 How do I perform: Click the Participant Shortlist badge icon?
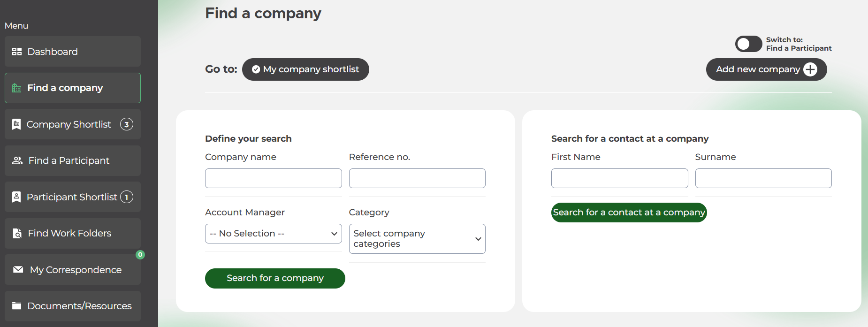(16, 197)
